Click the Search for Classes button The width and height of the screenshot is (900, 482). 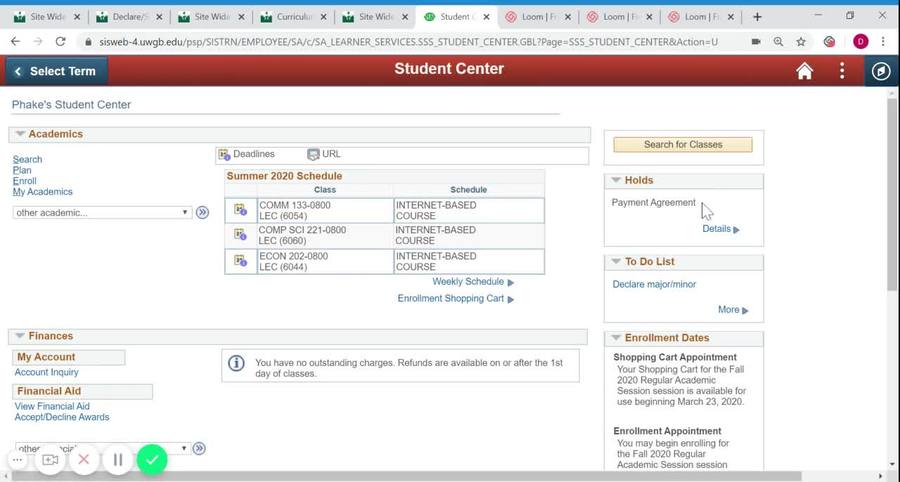point(682,145)
